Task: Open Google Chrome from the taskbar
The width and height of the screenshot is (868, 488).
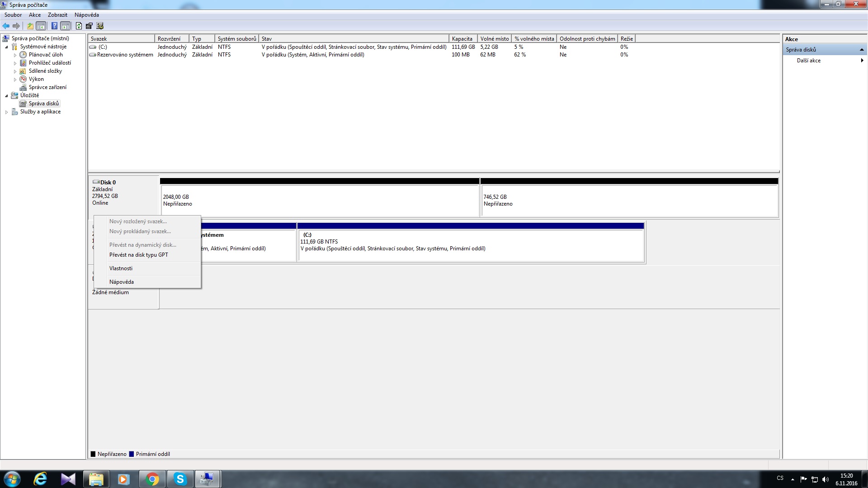Action: [x=152, y=479]
